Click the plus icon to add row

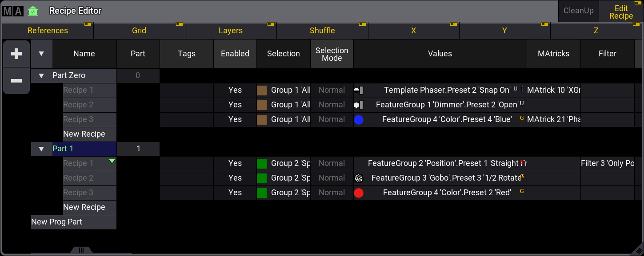point(16,54)
